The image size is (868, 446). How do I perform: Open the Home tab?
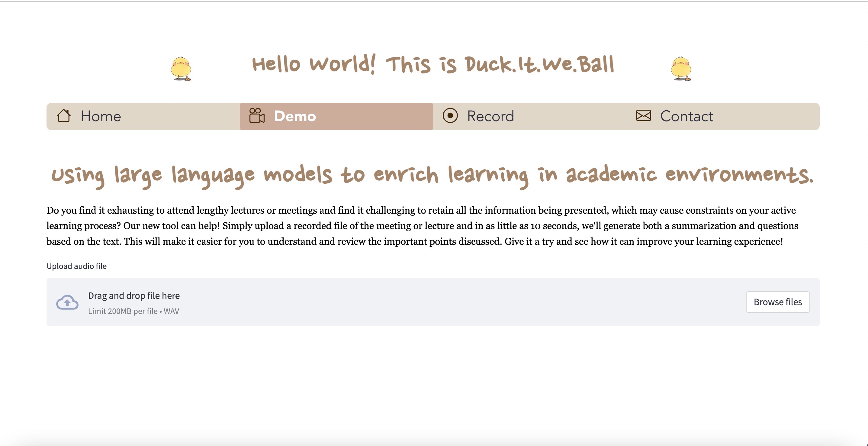(100, 116)
